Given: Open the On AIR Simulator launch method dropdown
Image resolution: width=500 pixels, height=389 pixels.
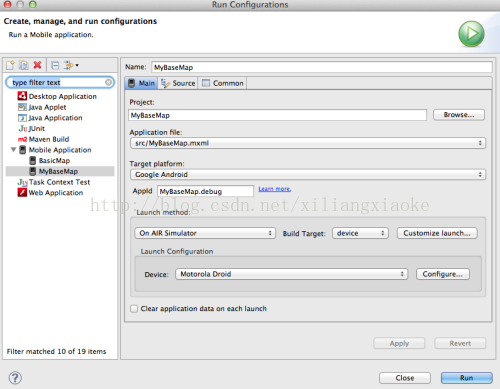Looking at the screenshot, I should (205, 233).
